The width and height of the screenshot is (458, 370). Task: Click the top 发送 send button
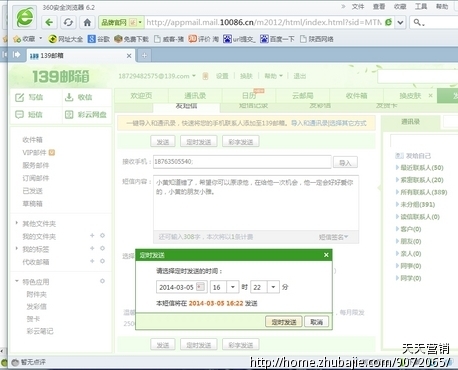tap(163, 142)
